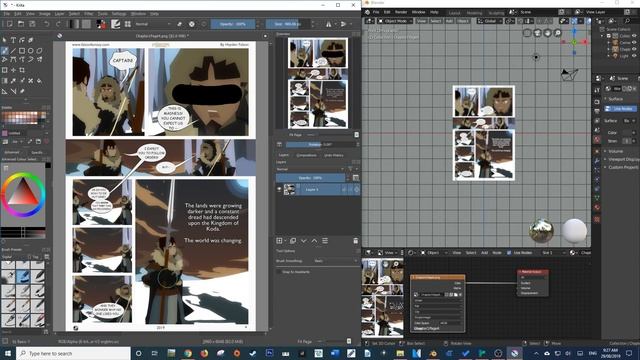Click View menu button in Blender viewport header
The width and height of the screenshot is (640, 360).
[421, 21]
